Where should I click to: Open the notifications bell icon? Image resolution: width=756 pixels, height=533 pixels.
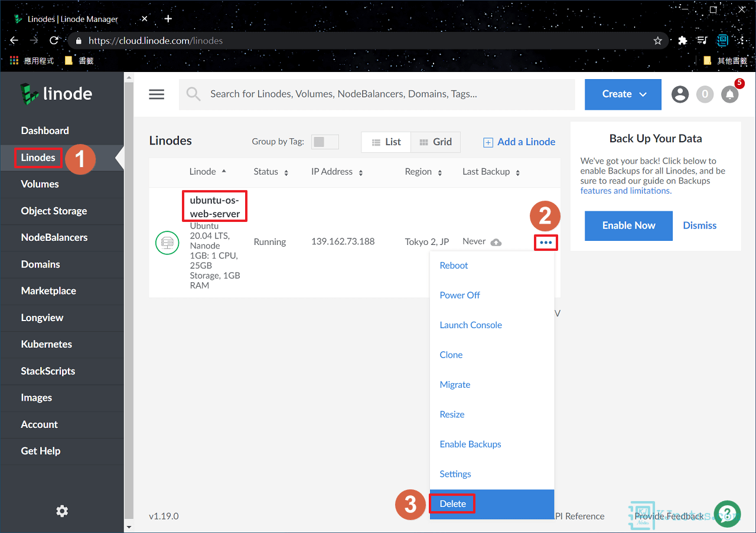click(730, 94)
